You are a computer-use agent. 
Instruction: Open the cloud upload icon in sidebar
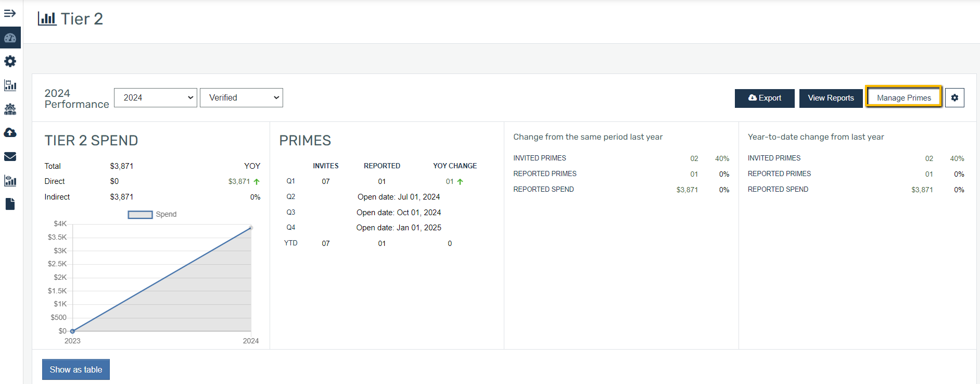coord(10,132)
